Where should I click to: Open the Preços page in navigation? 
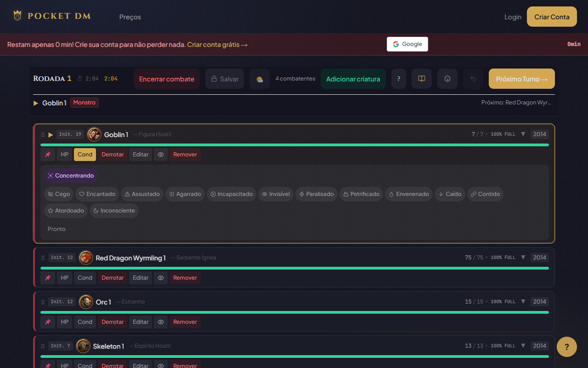click(130, 17)
